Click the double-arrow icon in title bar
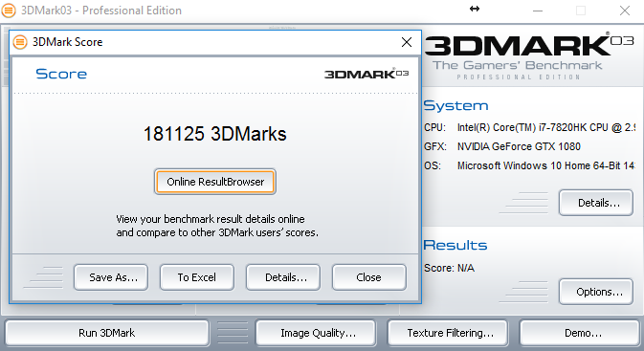The height and width of the screenshot is (351, 644). tap(475, 9)
